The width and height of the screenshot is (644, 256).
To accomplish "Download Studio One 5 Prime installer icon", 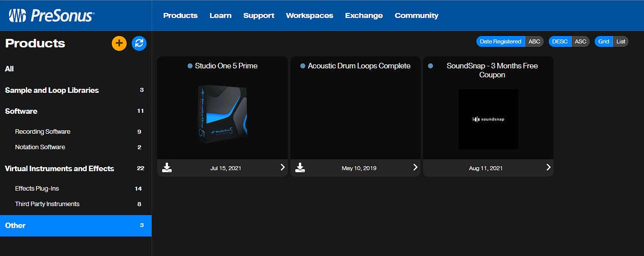I will 167,168.
